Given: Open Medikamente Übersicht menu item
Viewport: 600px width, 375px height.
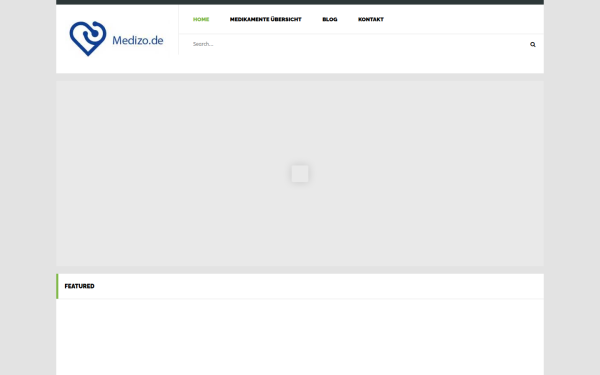Looking at the screenshot, I should point(266,19).
